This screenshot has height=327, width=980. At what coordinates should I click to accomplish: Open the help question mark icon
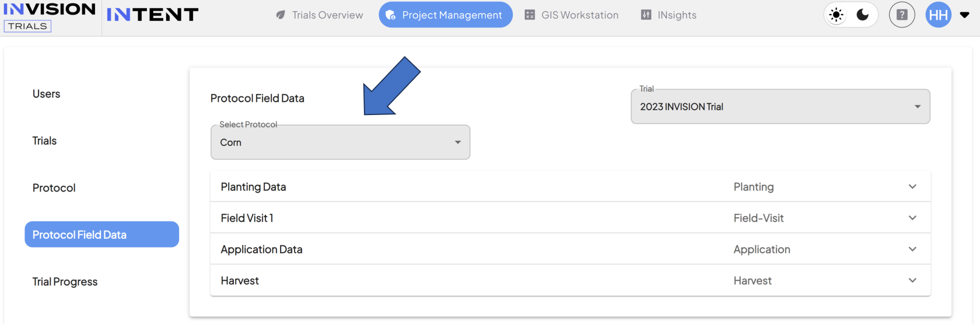[902, 15]
